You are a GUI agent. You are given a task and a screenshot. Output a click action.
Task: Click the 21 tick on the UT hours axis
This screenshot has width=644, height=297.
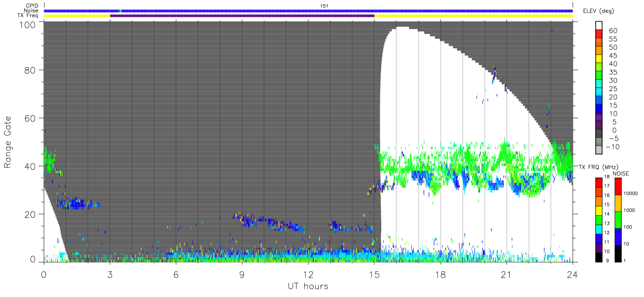pos(507,274)
